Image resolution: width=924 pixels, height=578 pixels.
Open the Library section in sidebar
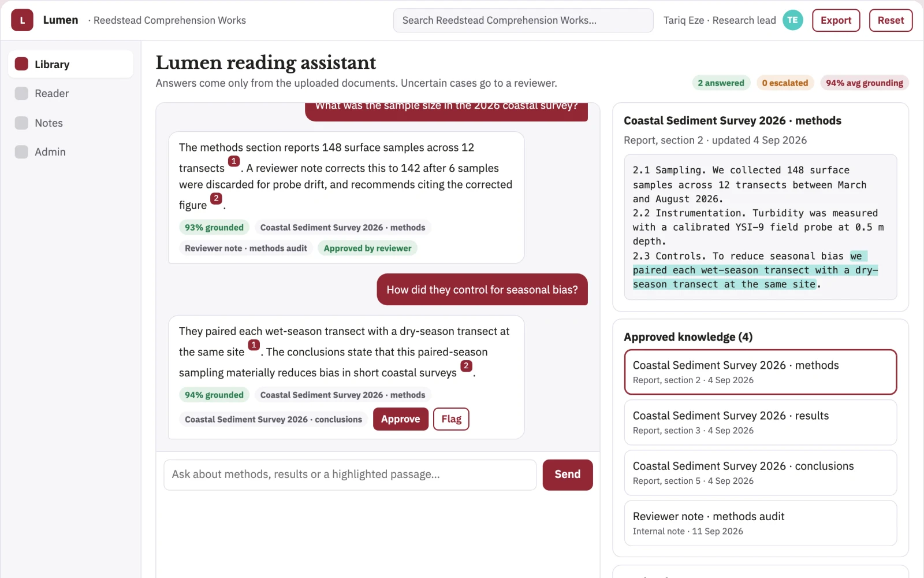click(70, 64)
